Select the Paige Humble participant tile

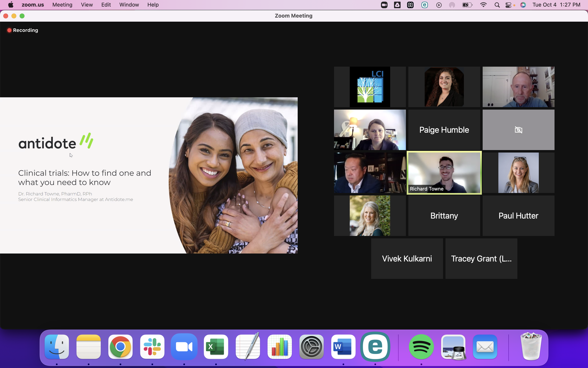coord(444,130)
